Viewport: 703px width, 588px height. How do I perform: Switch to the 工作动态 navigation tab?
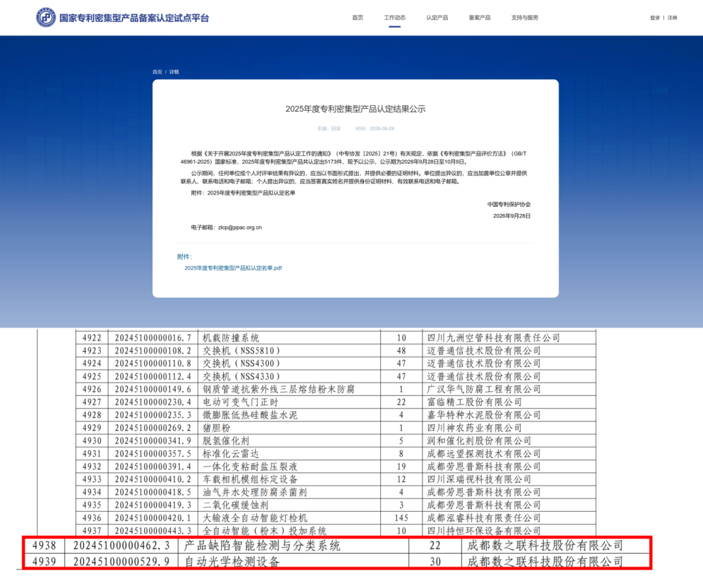(x=394, y=18)
